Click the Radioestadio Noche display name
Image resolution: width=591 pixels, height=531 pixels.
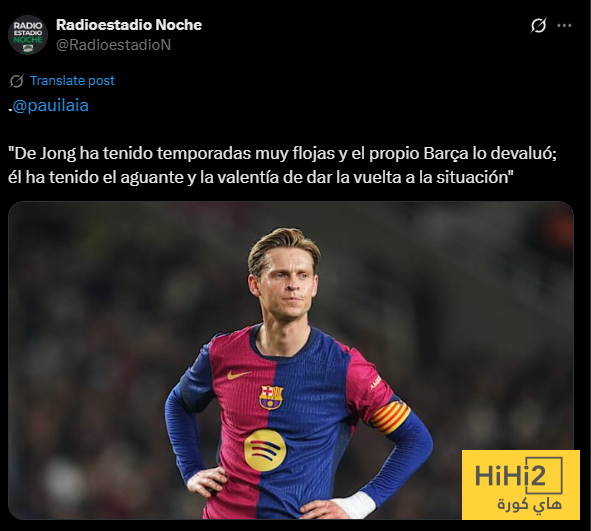(x=129, y=25)
